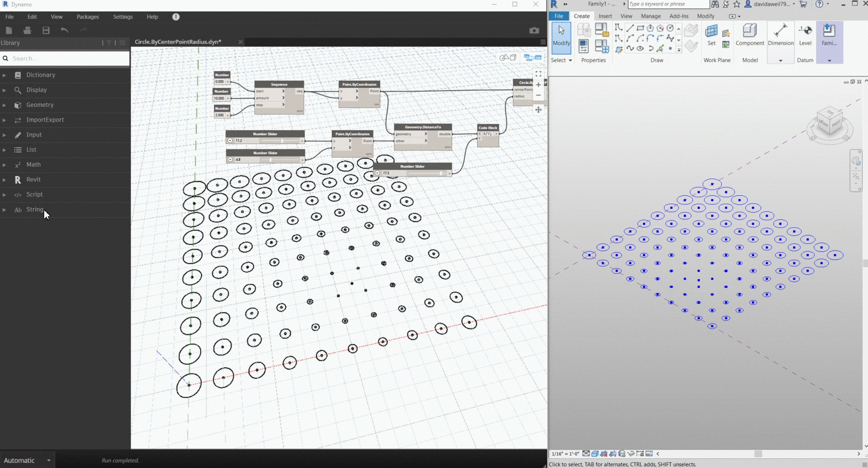Open the Select panel dropdown in Revit
Image resolution: width=868 pixels, height=468 pixels.
[x=561, y=60]
